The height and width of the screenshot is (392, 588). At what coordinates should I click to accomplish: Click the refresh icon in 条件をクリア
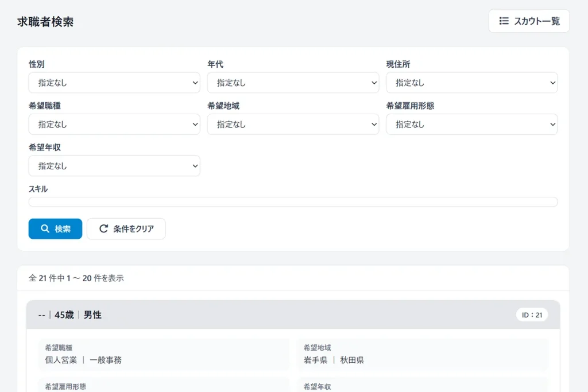(103, 228)
